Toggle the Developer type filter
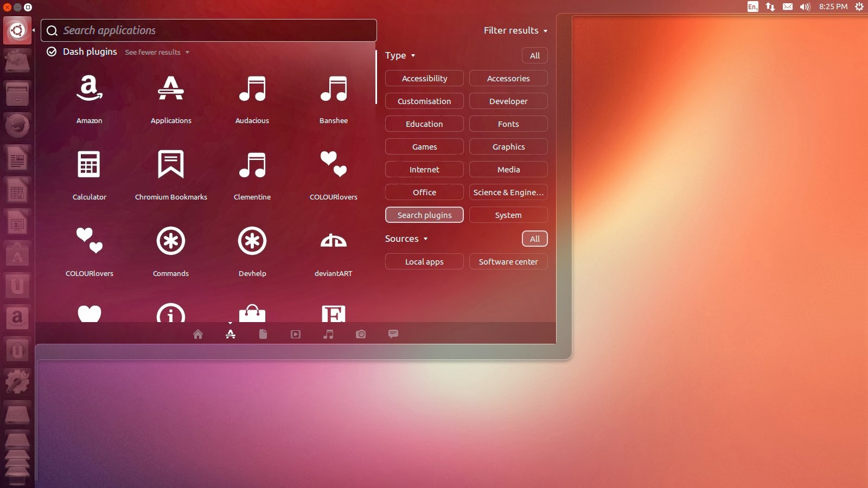Image resolution: width=868 pixels, height=488 pixels. tap(508, 101)
